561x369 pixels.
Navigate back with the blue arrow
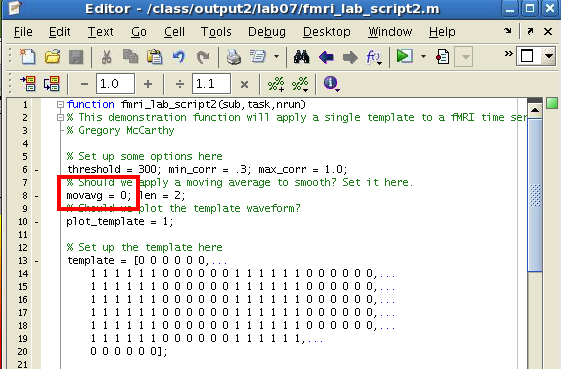(326, 57)
